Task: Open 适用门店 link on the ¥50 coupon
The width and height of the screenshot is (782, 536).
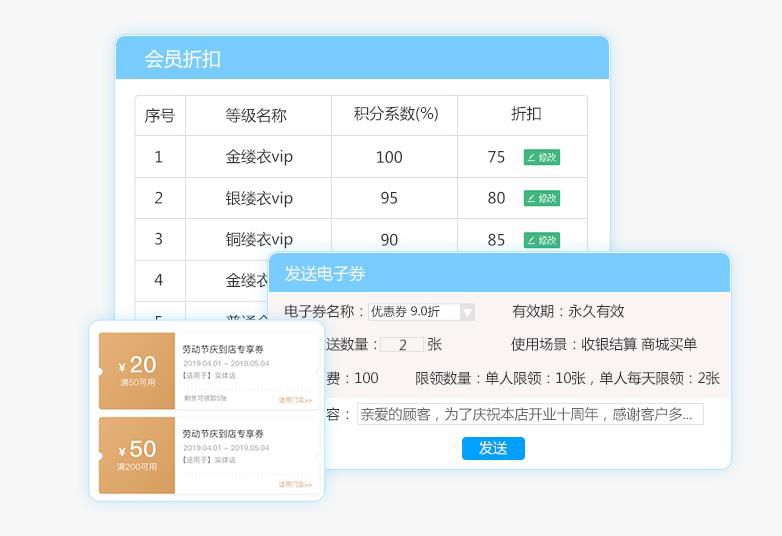Action: coord(295,485)
